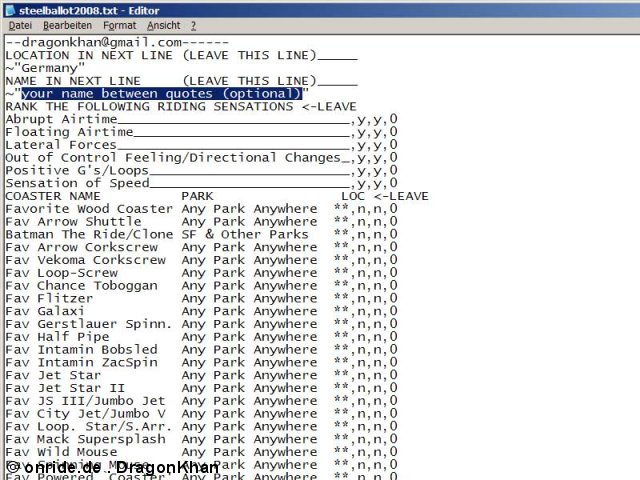
Task: Open the Bearbeiten menu
Action: 67,26
